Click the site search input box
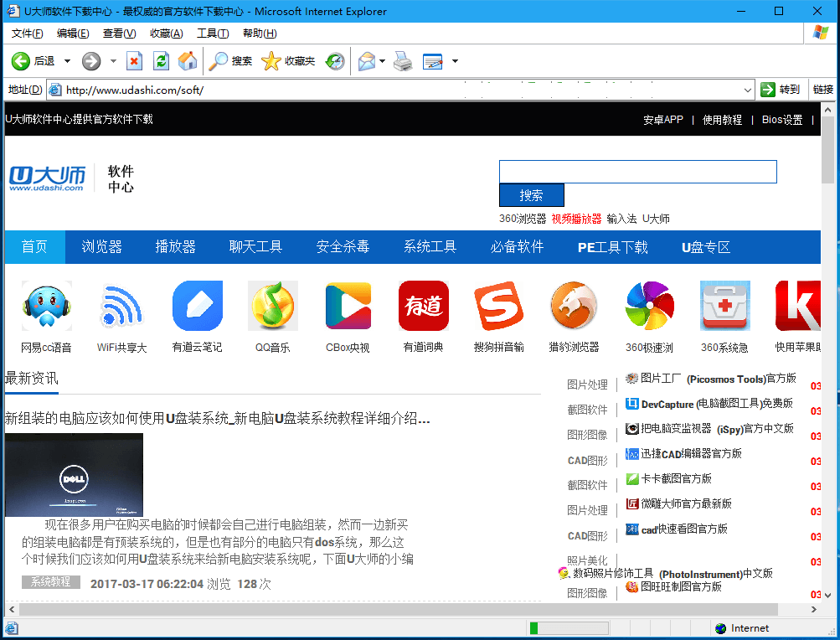Screen dimensions: 840x640 point(637,172)
